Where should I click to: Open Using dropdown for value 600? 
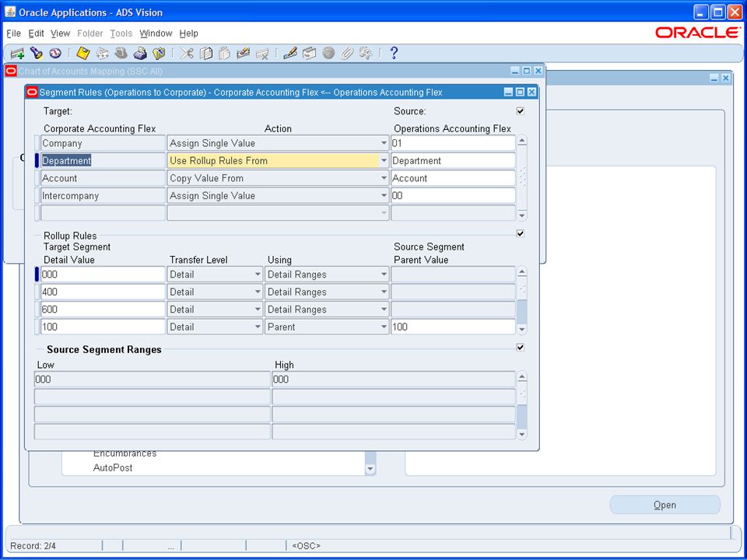click(384, 310)
